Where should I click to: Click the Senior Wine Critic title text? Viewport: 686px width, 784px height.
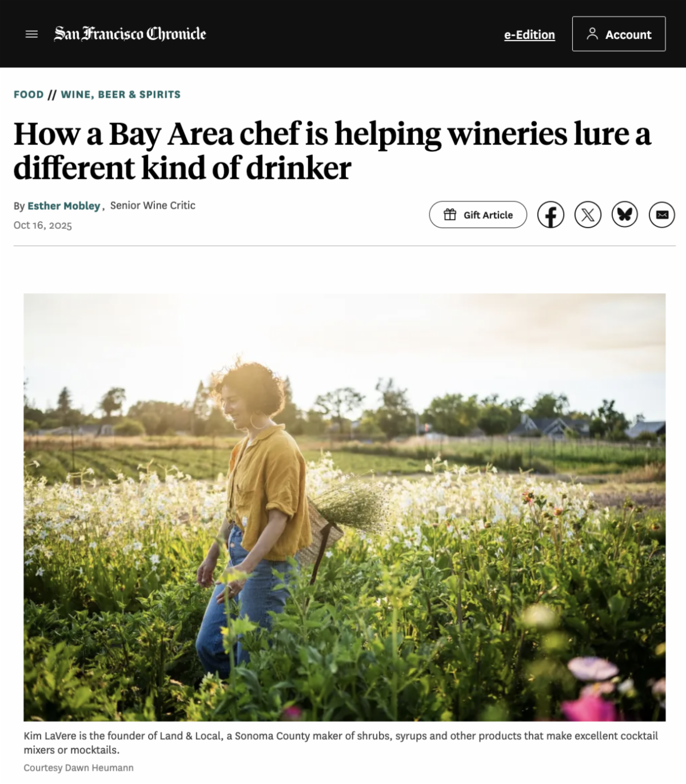[x=153, y=205]
